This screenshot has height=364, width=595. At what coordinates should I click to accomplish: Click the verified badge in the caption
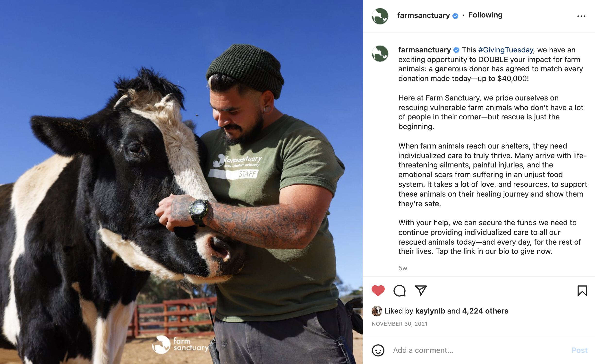click(x=456, y=50)
